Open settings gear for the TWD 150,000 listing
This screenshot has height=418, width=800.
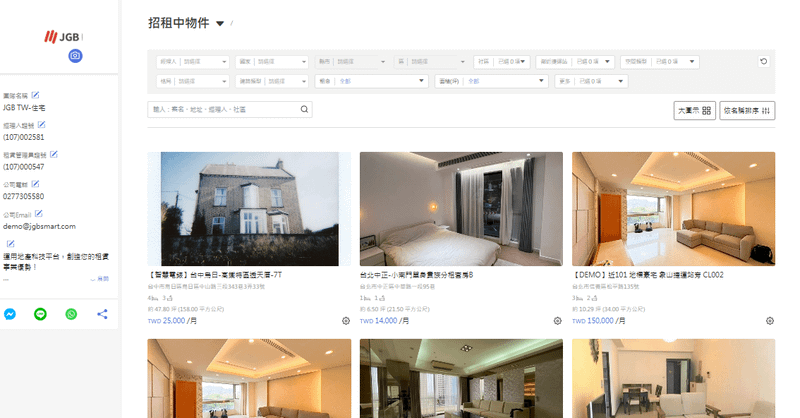770,321
